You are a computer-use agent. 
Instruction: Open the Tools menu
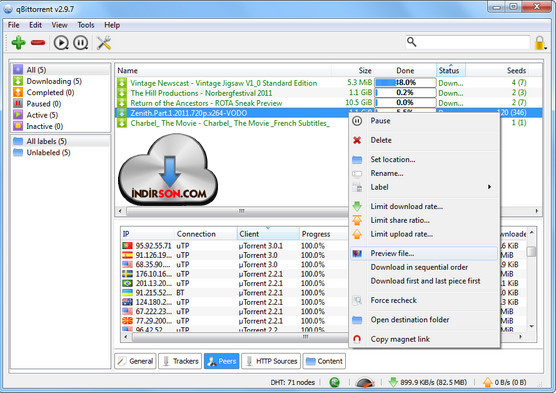(x=86, y=25)
